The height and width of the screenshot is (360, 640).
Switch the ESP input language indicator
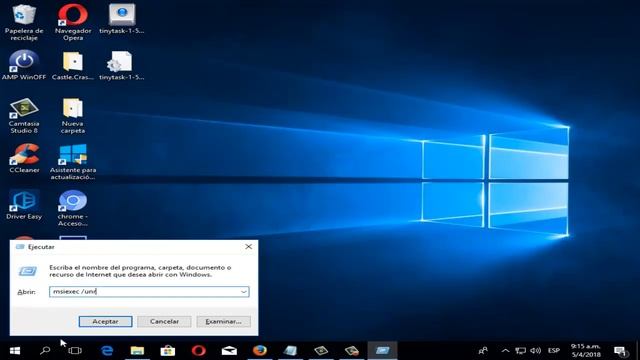coord(554,351)
